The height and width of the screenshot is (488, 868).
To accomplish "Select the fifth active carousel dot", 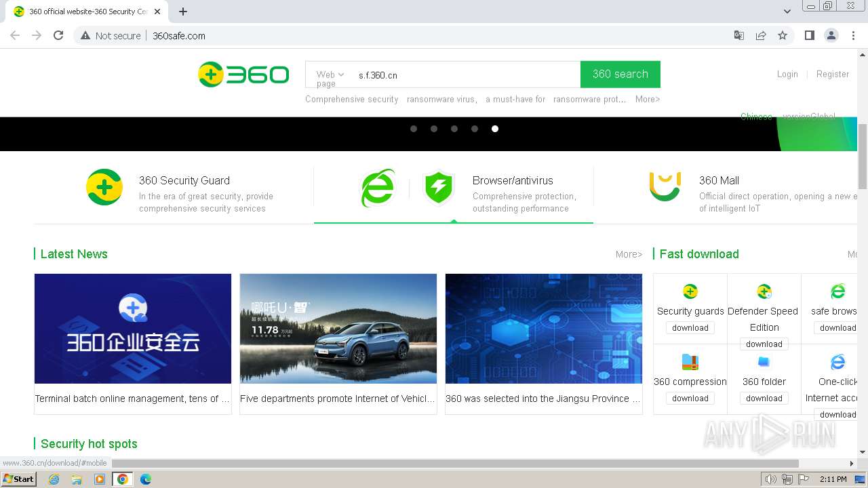I will click(x=495, y=129).
